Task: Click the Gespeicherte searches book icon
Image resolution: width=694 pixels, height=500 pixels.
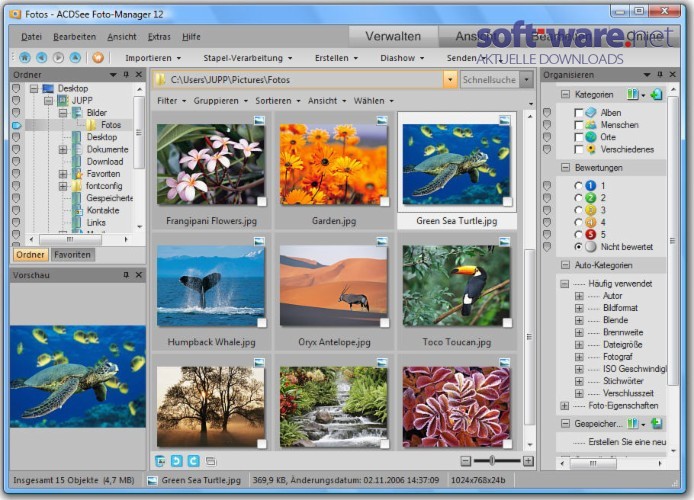Action: [x=633, y=424]
